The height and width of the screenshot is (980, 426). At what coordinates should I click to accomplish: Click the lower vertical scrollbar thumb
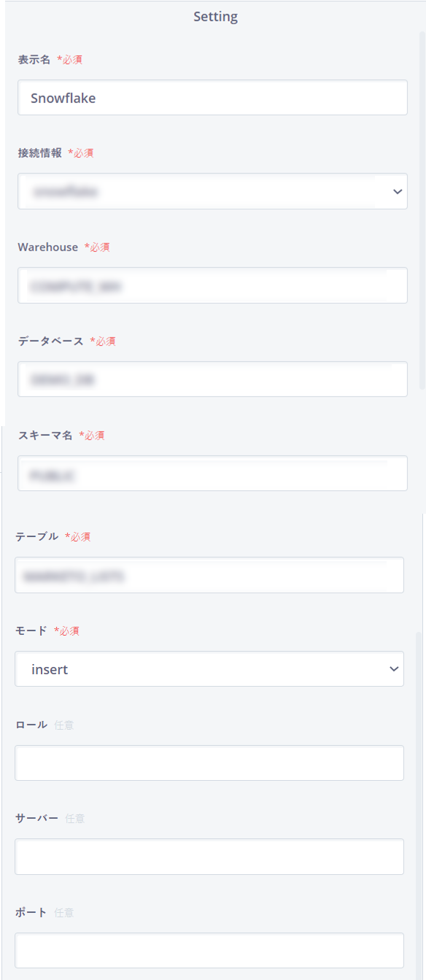(419, 806)
